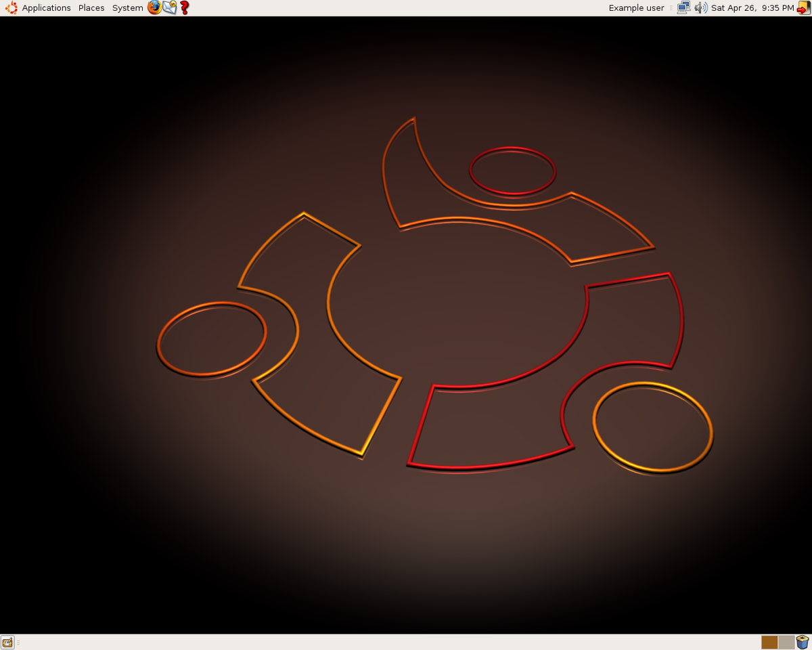The image size is (812, 650).
Task: Launch the Firefox web browser icon
Action: tap(154, 8)
